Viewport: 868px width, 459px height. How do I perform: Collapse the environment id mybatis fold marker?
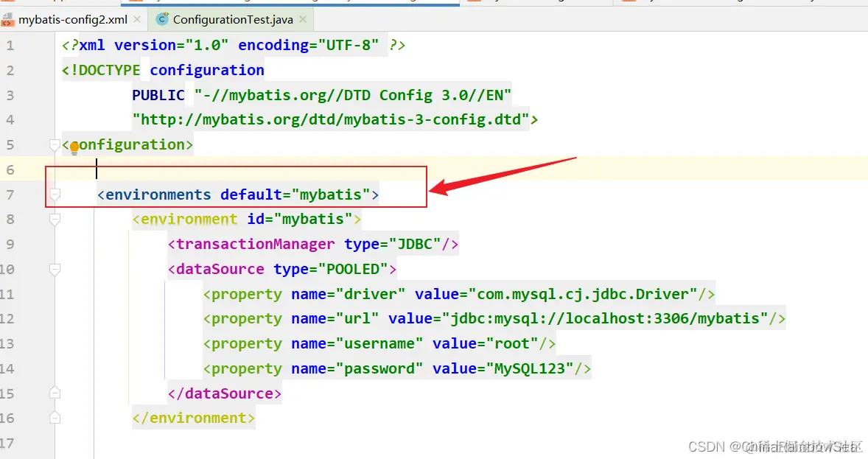point(55,220)
